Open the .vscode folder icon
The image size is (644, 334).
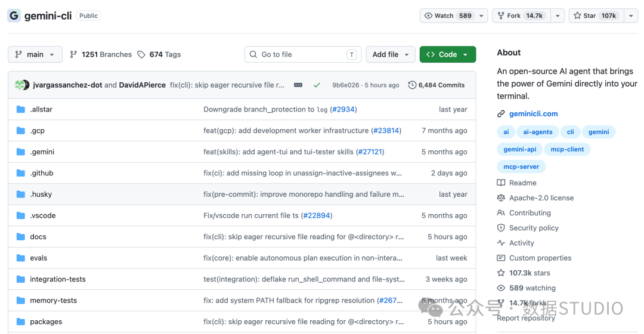click(20, 215)
